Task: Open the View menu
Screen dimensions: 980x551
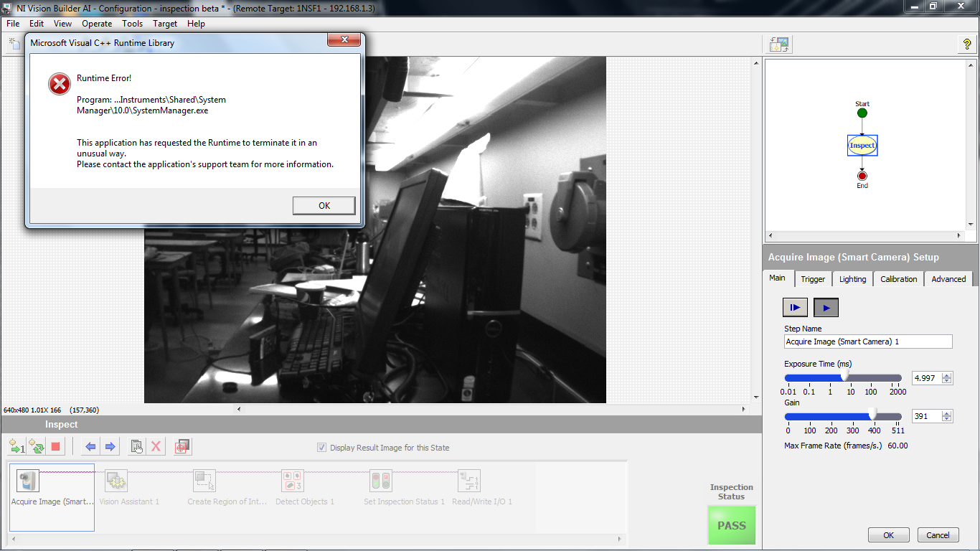Action: [x=63, y=24]
